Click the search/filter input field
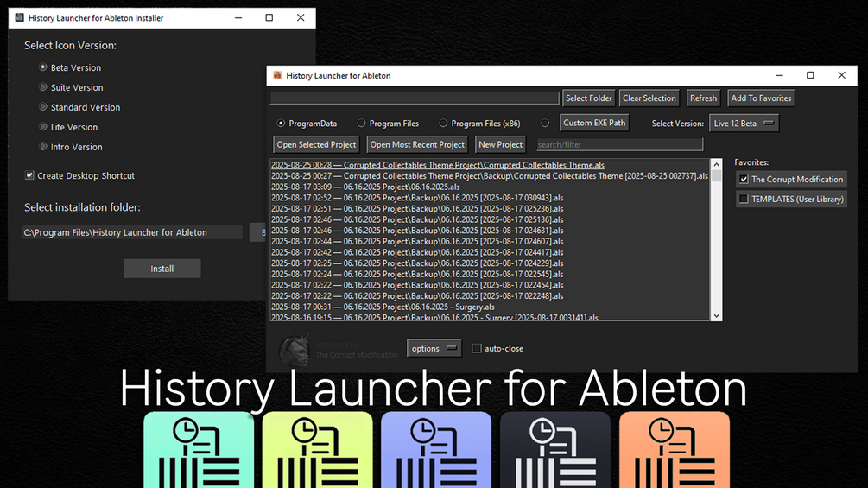The image size is (868, 488). (619, 144)
